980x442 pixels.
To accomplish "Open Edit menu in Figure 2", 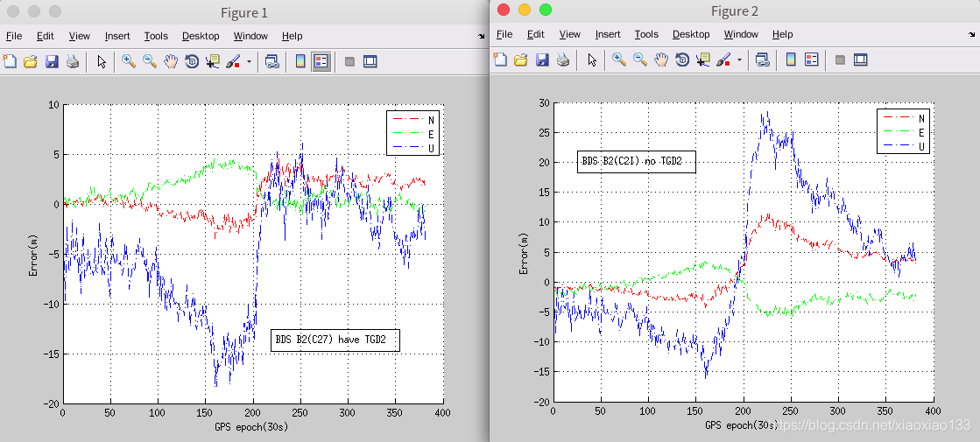I will [536, 34].
